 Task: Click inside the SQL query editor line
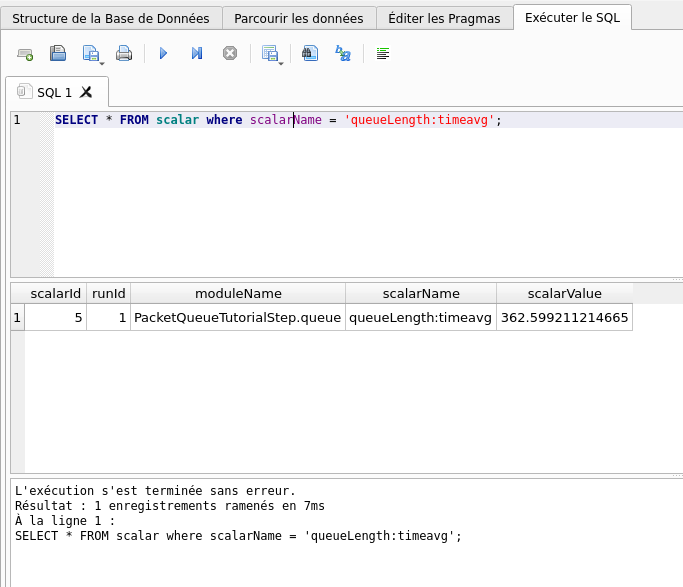(x=300, y=120)
